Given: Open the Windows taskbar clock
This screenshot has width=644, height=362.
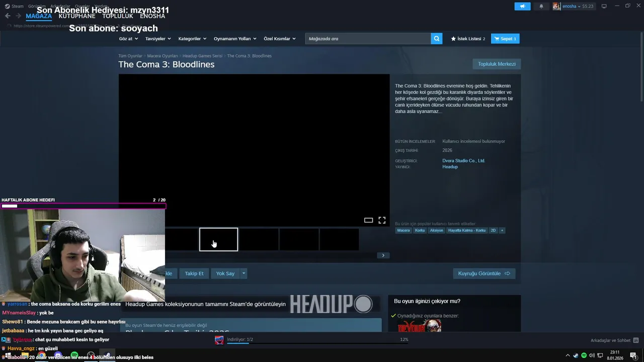Looking at the screenshot, I should 615,355.
